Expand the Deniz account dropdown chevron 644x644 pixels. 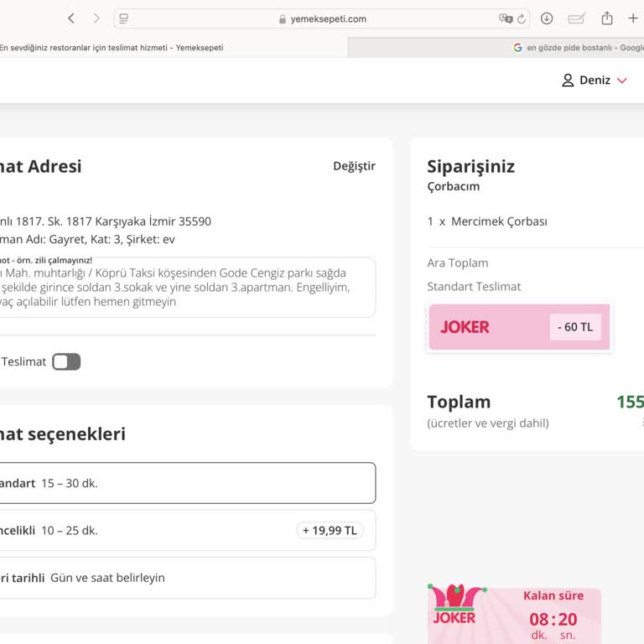(622, 80)
